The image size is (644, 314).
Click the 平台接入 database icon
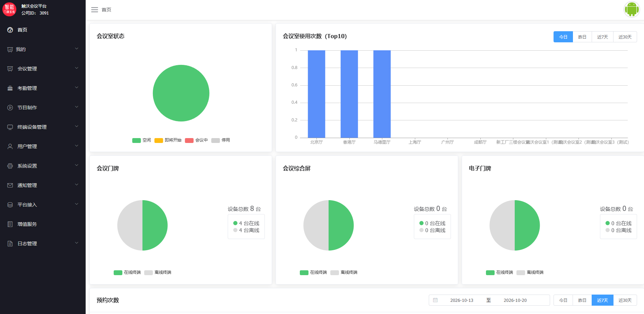click(x=10, y=205)
